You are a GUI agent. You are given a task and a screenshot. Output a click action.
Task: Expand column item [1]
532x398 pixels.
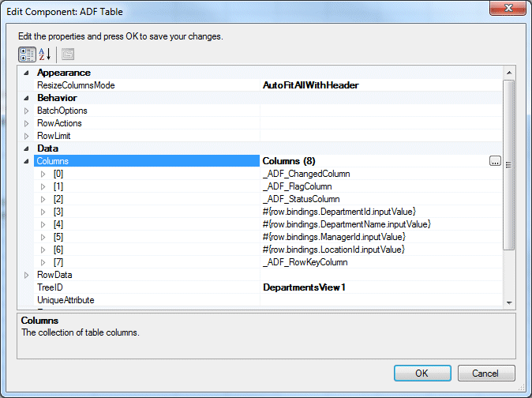click(x=43, y=186)
